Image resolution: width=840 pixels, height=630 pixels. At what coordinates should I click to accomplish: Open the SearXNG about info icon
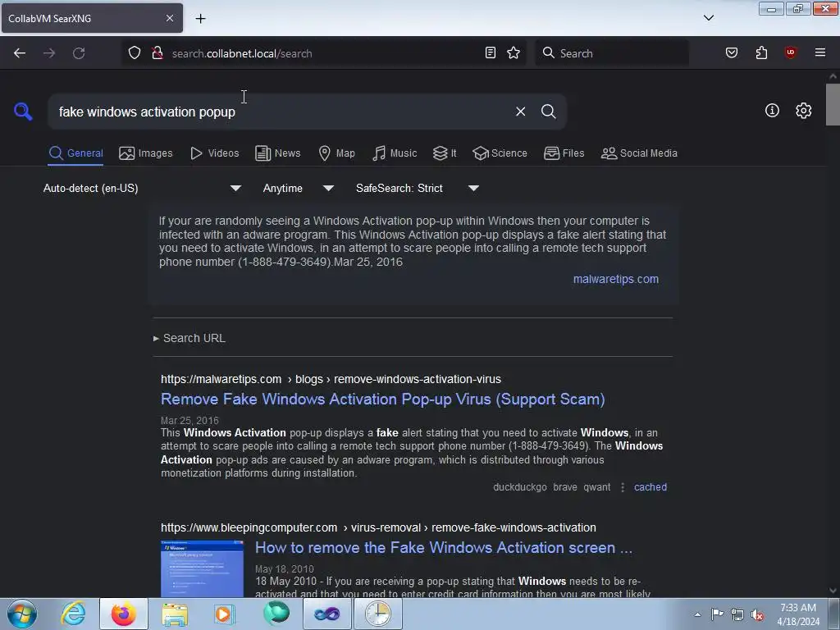(772, 111)
